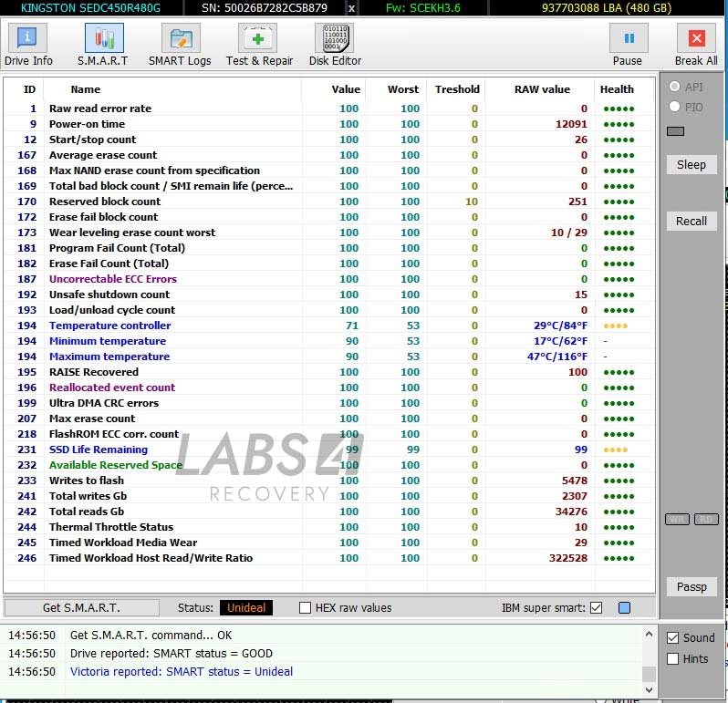This screenshot has height=703, width=728.
Task: Select the Maximum temperature row
Action: coord(329,357)
